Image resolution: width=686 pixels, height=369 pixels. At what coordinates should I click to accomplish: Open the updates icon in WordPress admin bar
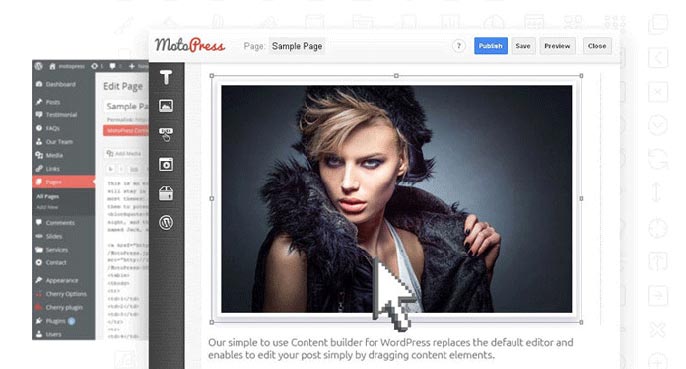(x=94, y=66)
